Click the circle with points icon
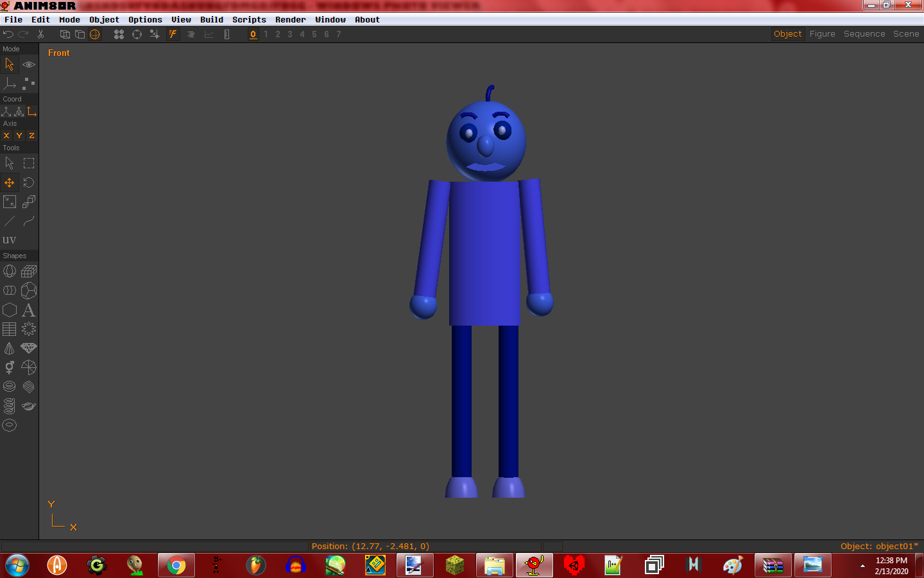924x578 pixels. pos(137,34)
